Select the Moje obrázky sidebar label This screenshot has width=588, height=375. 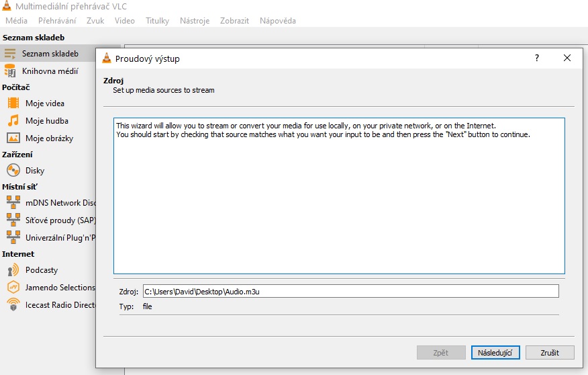click(50, 138)
